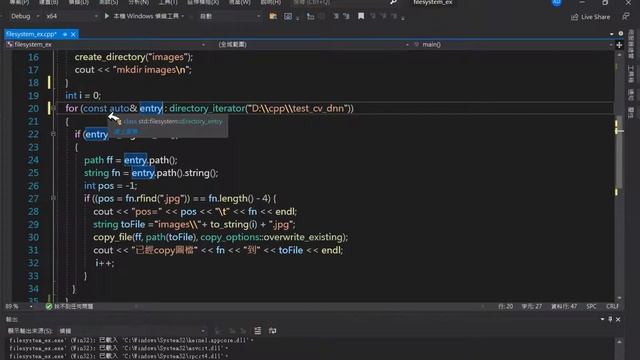Close the output panel
Image resolution: width=640 pixels, height=360 pixels.
pos(618,319)
